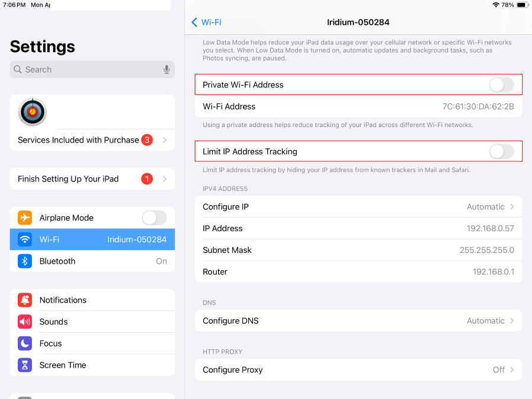The image size is (532, 399).
Task: Tap the profile avatar target image
Action: point(33,112)
